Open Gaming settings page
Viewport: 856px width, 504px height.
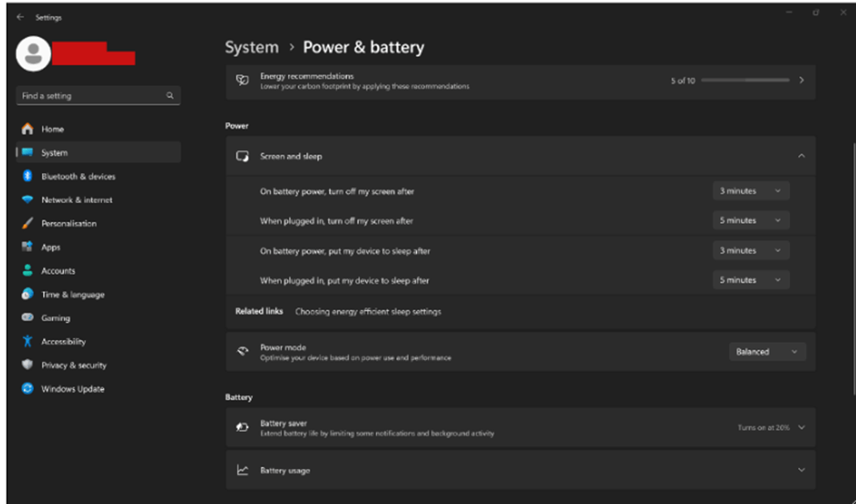coord(98,317)
